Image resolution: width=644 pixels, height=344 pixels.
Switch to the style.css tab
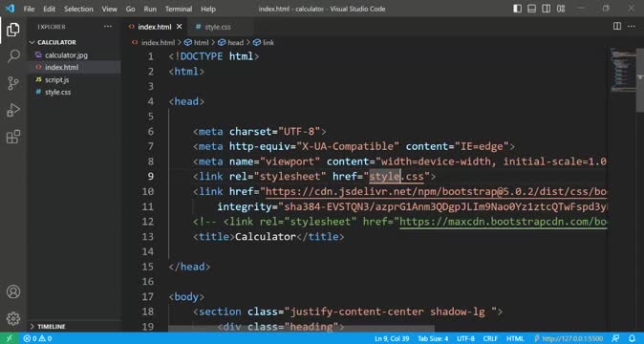click(218, 27)
